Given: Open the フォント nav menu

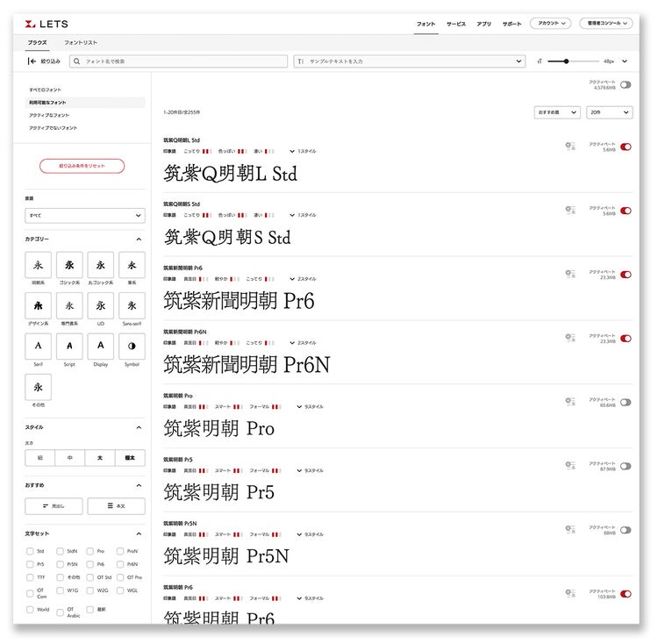Looking at the screenshot, I should 426,24.
